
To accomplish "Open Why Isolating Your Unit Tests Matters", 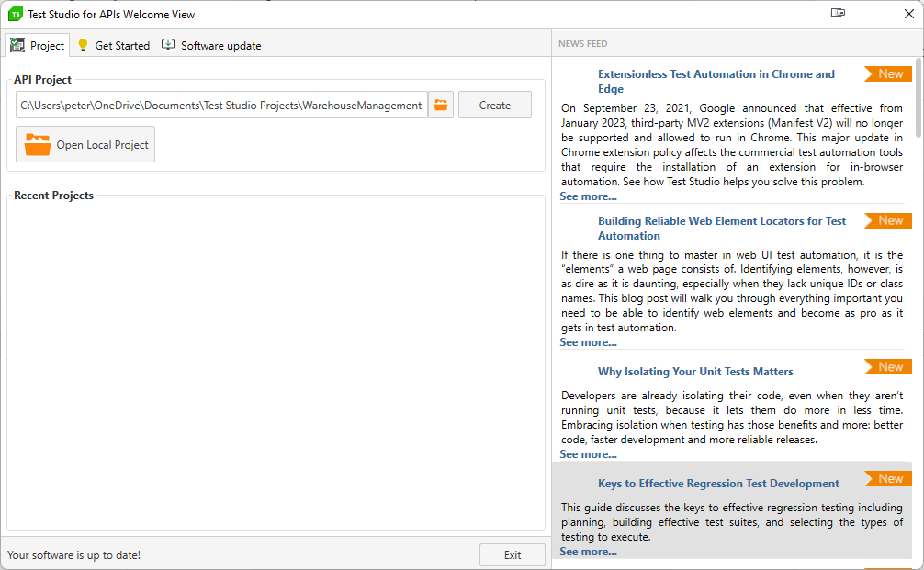I will (695, 372).
